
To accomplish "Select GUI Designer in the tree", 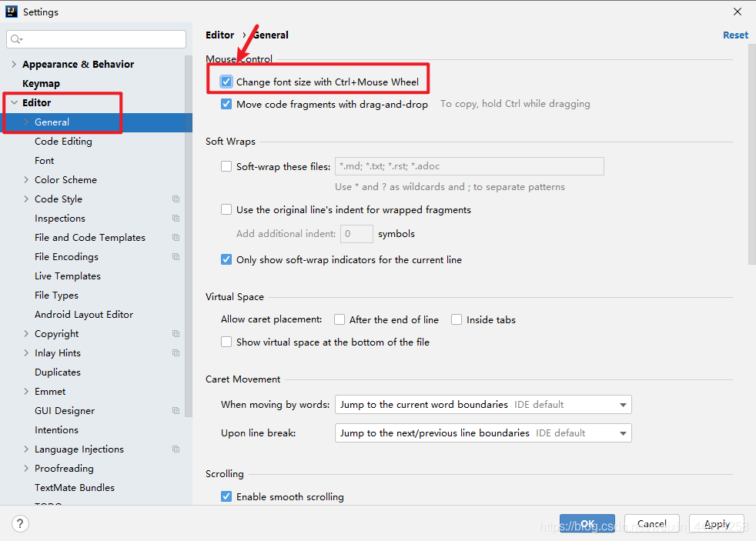I will point(65,410).
